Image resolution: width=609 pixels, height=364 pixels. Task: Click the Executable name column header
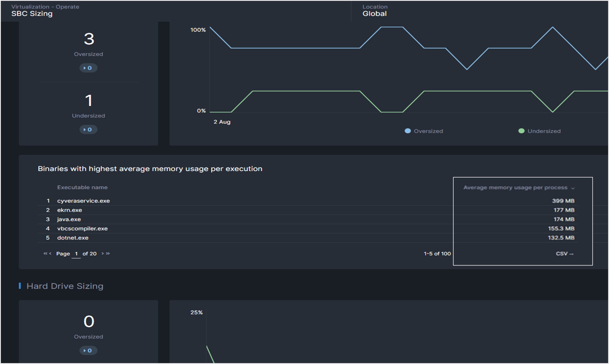tap(82, 187)
